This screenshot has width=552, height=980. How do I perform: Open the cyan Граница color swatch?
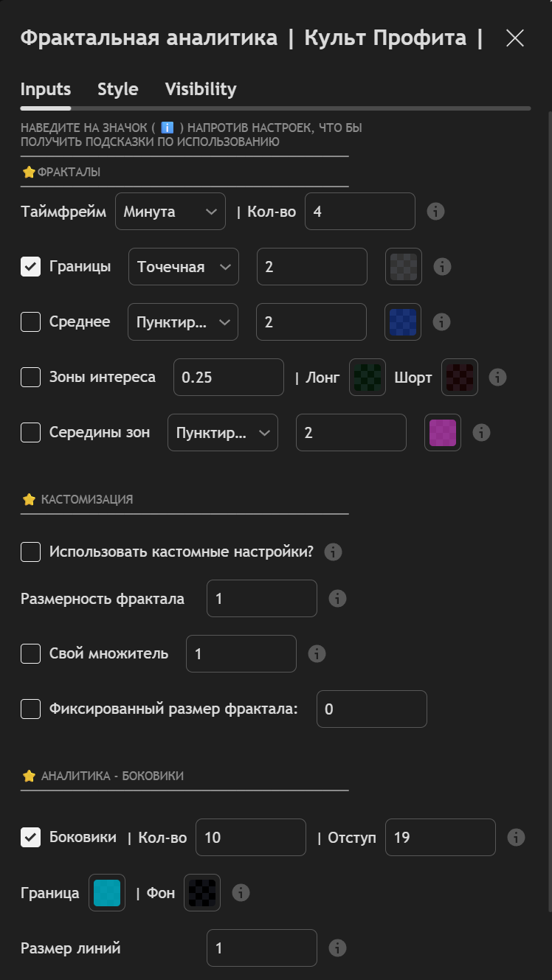(107, 893)
